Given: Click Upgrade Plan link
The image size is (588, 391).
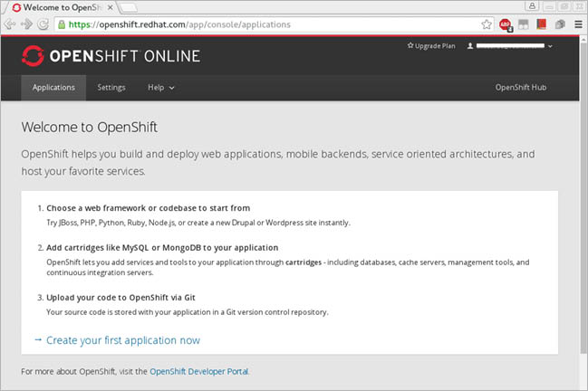Looking at the screenshot, I should pyautogui.click(x=431, y=45).
